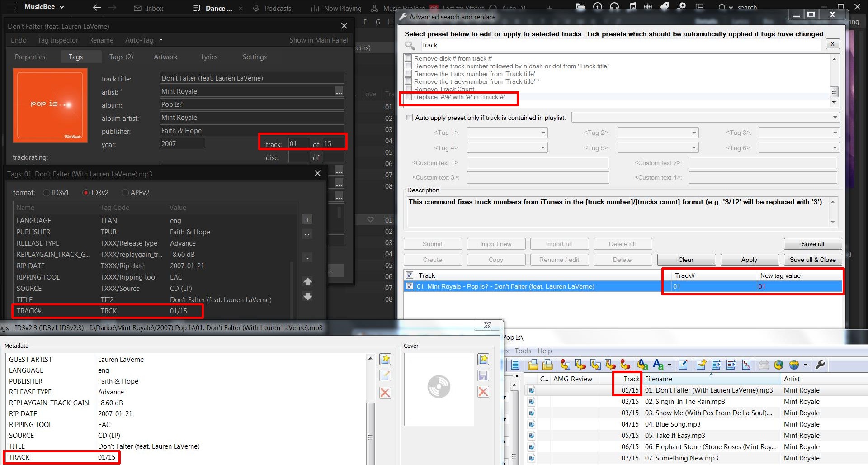Viewport: 868px width, 465px height.
Task: Open the Mp3tag Tools menu
Action: click(x=523, y=351)
